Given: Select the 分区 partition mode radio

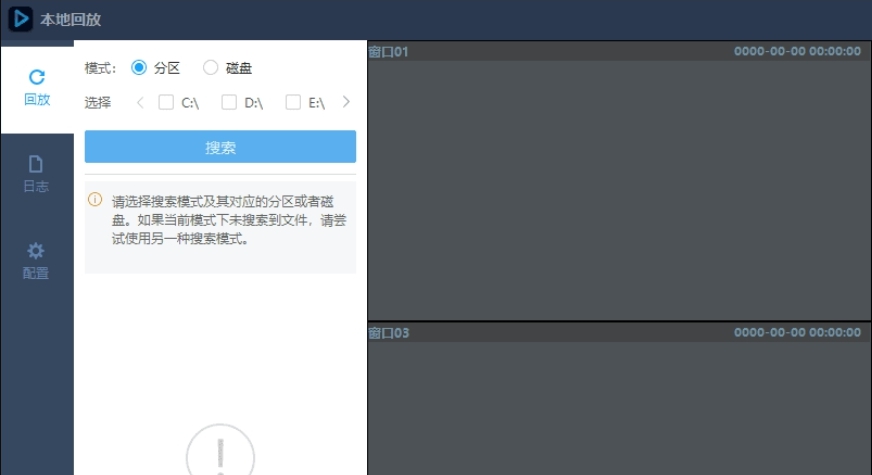Looking at the screenshot, I should pyautogui.click(x=139, y=68).
